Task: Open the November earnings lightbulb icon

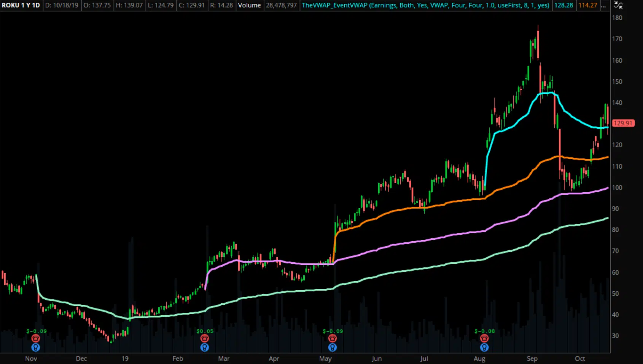Action: point(36,347)
